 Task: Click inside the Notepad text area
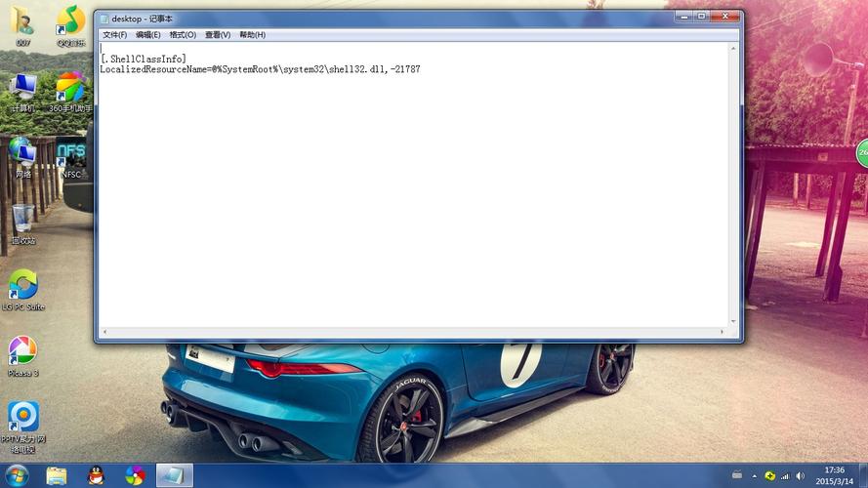[410, 195]
